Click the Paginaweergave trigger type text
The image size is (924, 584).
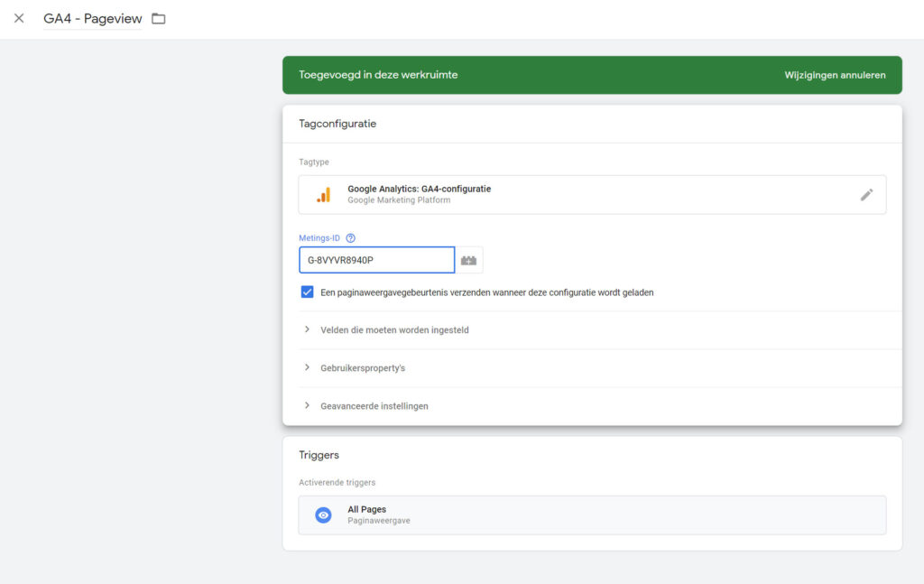pos(379,521)
